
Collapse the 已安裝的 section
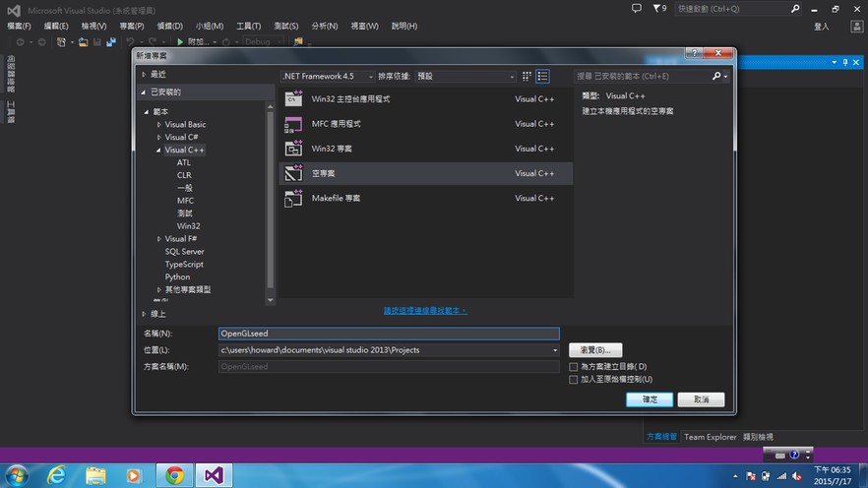(x=144, y=92)
